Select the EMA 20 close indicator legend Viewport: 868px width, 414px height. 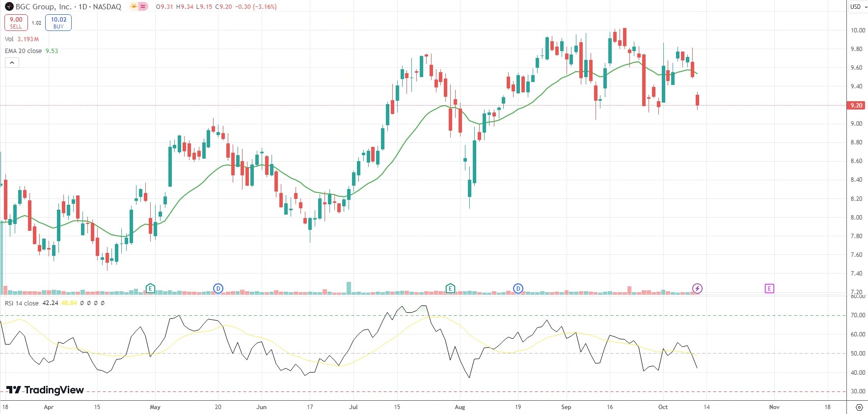pos(24,51)
